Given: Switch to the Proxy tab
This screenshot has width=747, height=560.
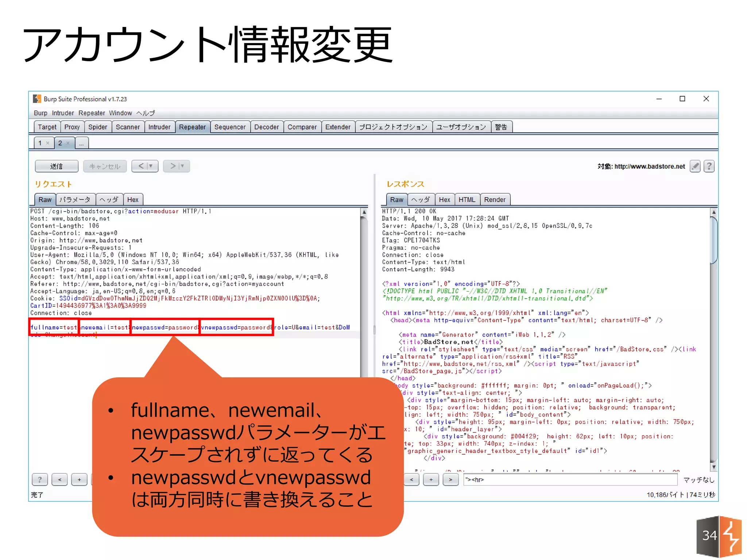Looking at the screenshot, I should point(72,127).
